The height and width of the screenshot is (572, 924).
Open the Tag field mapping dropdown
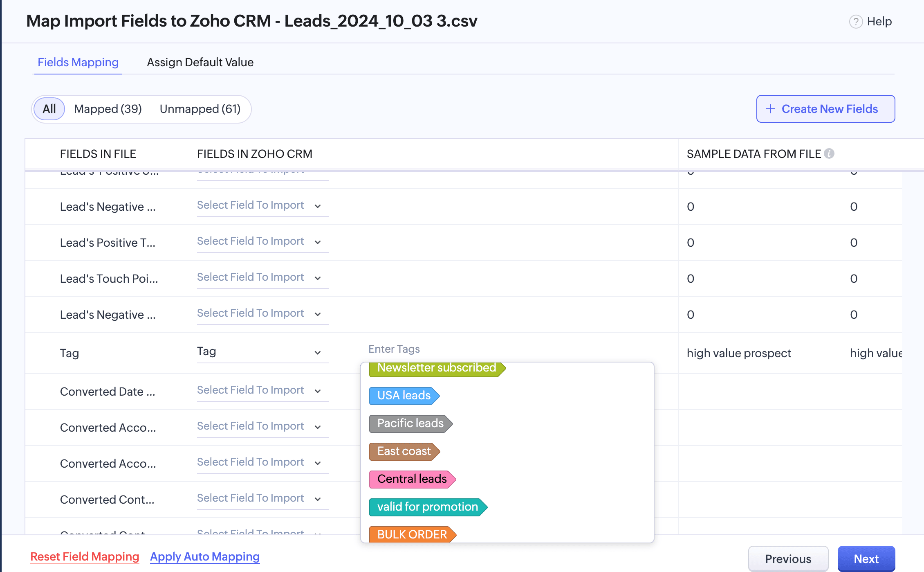tap(262, 352)
